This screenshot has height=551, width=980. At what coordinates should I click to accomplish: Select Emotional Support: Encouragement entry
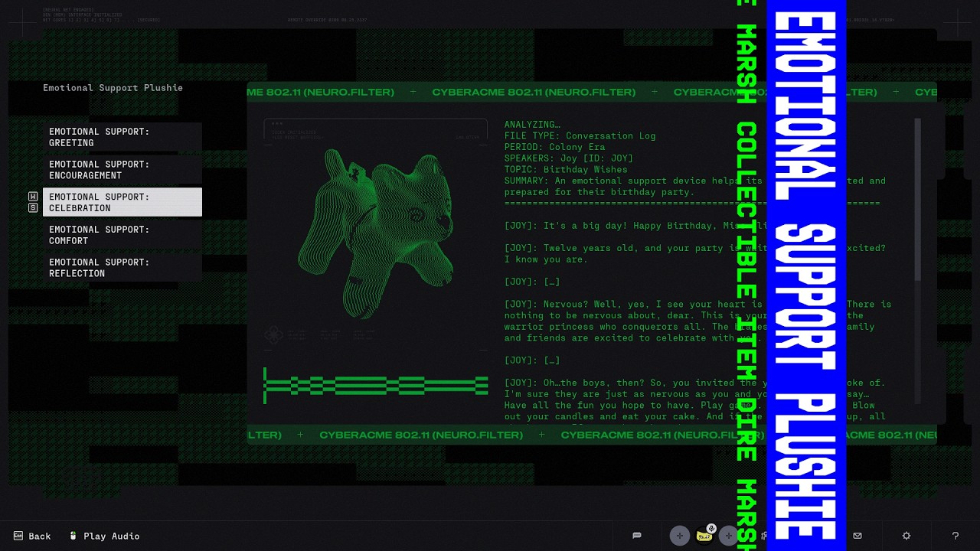(122, 170)
